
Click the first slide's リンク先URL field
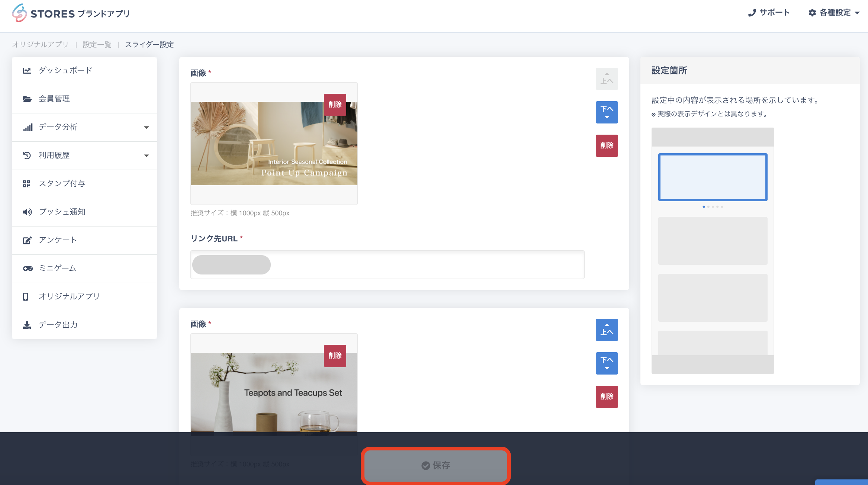[x=388, y=265]
